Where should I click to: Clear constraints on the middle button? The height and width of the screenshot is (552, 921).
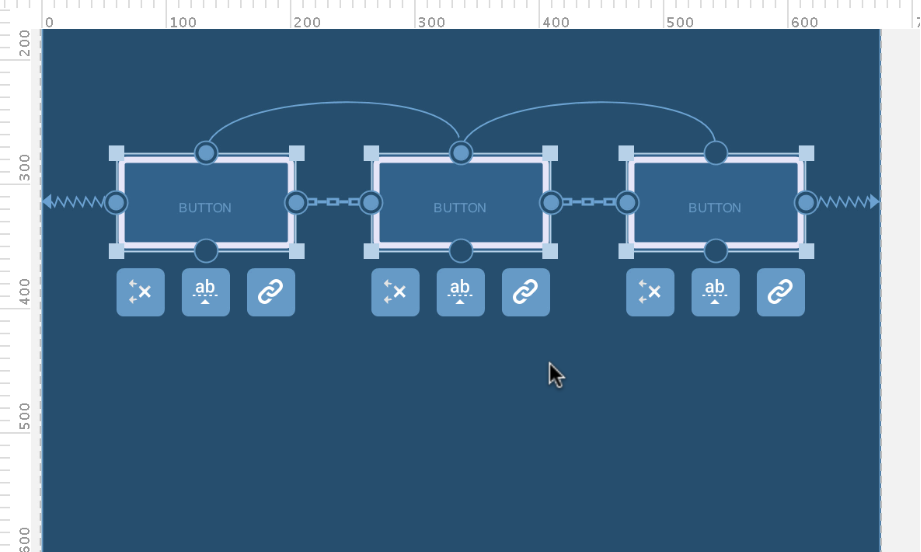click(395, 292)
